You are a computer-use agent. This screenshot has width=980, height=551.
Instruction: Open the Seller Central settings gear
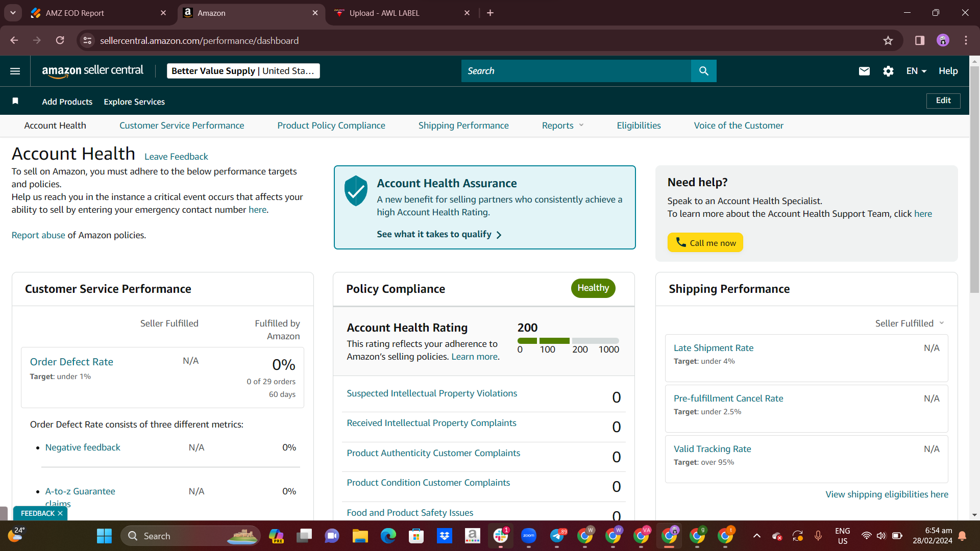pos(888,71)
